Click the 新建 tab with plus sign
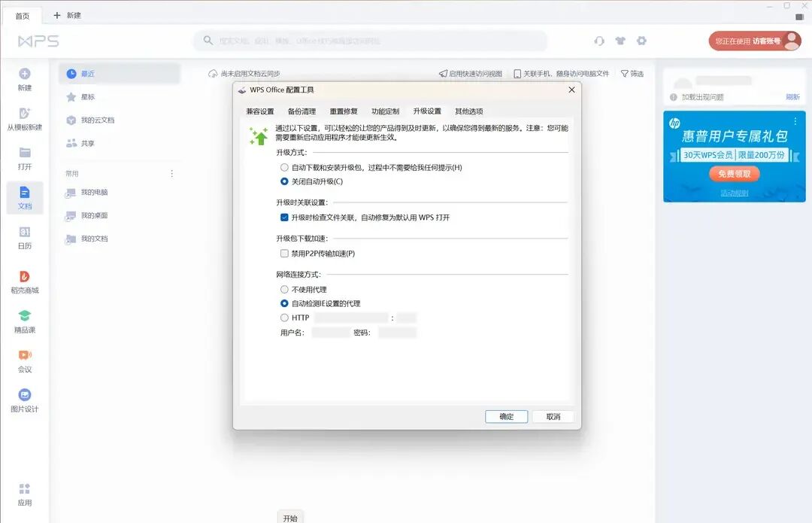The width and height of the screenshot is (812, 523). pyautogui.click(x=68, y=16)
